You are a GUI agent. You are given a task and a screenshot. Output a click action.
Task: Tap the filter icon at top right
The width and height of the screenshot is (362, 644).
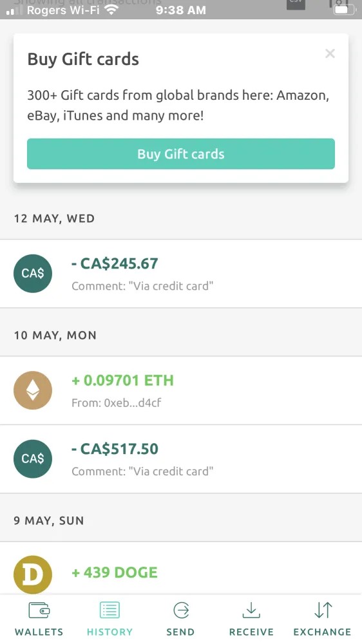[339, 5]
